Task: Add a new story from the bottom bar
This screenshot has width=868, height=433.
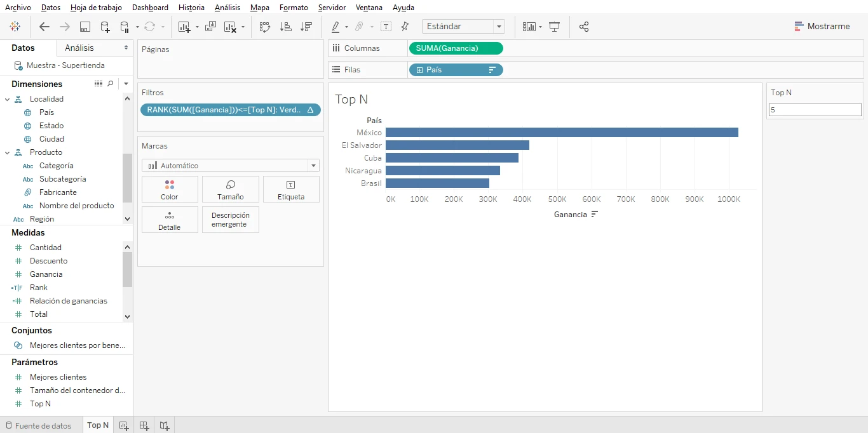Action: click(x=165, y=425)
